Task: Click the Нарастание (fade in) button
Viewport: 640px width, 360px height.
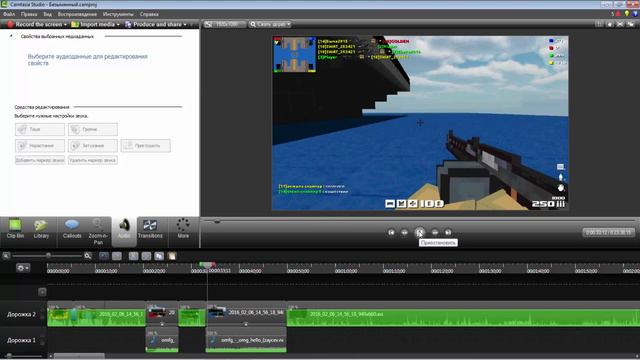Action: point(40,145)
